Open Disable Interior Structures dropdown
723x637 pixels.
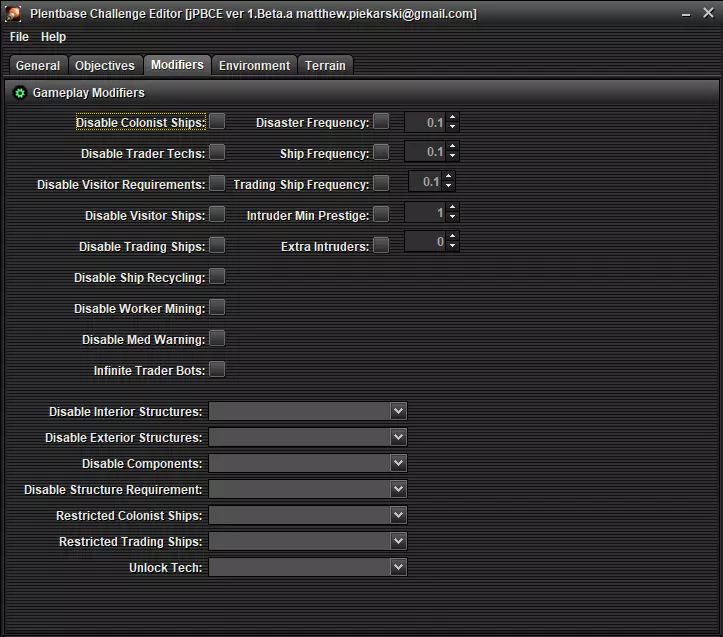(308, 411)
